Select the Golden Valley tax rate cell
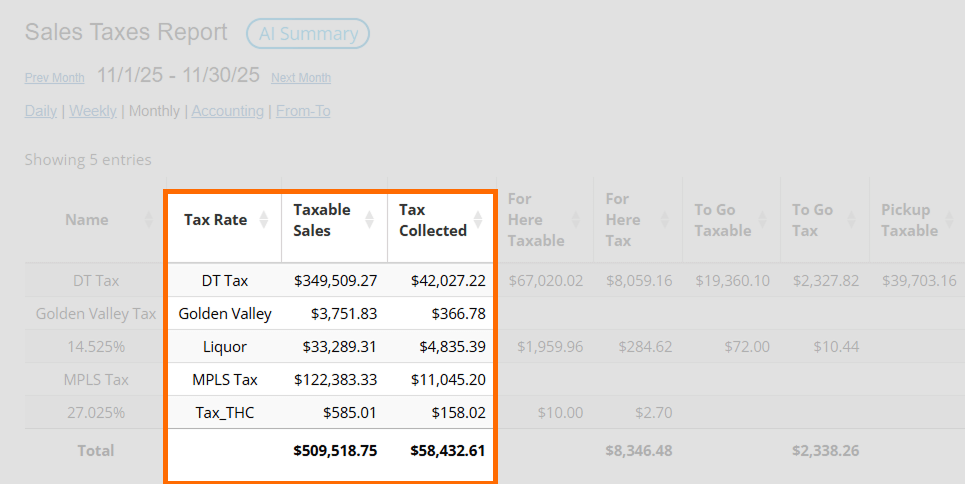Screen dimensions: 965x484 point(225,314)
